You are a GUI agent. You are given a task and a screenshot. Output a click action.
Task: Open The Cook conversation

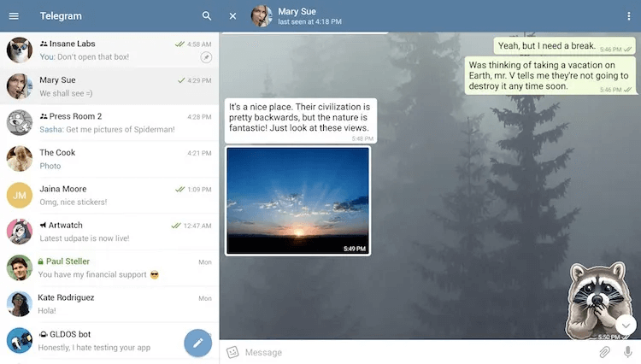pos(109,159)
